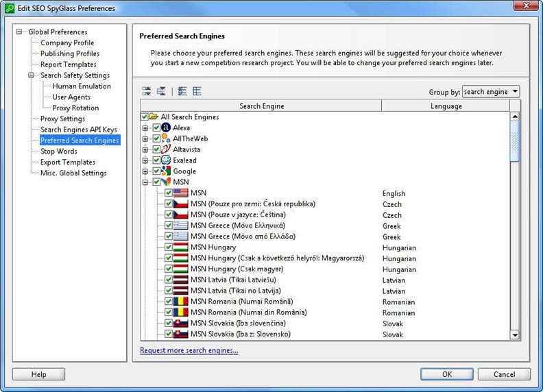Uncheck the All Search Engines checkbox
Image resolution: width=543 pixels, height=392 pixels.
(x=145, y=117)
